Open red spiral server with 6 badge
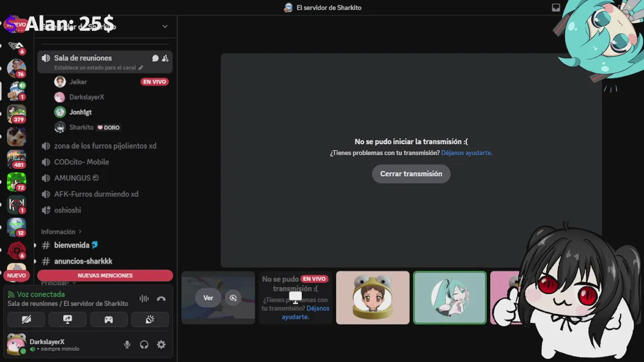This screenshot has width=644, height=362. tap(16, 250)
